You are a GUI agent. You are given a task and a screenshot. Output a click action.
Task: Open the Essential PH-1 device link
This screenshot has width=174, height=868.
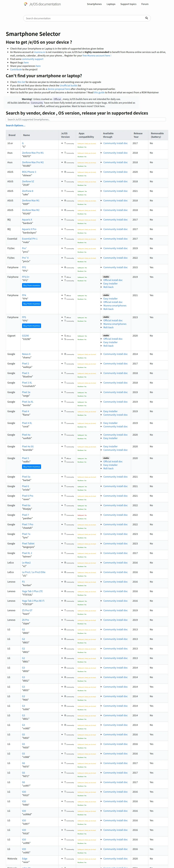coord(30,239)
